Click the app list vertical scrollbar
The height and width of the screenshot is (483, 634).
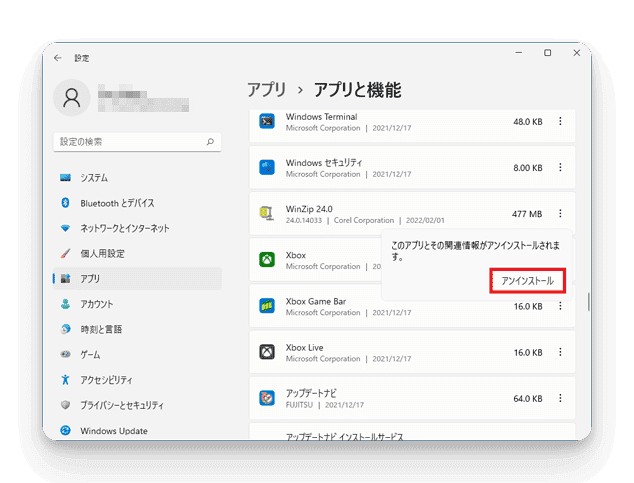point(588,302)
